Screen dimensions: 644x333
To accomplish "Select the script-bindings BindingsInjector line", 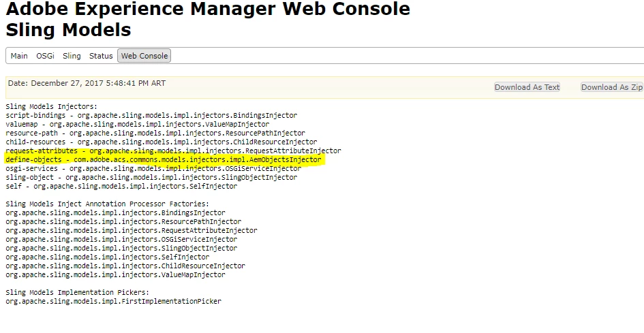I will (x=151, y=115).
